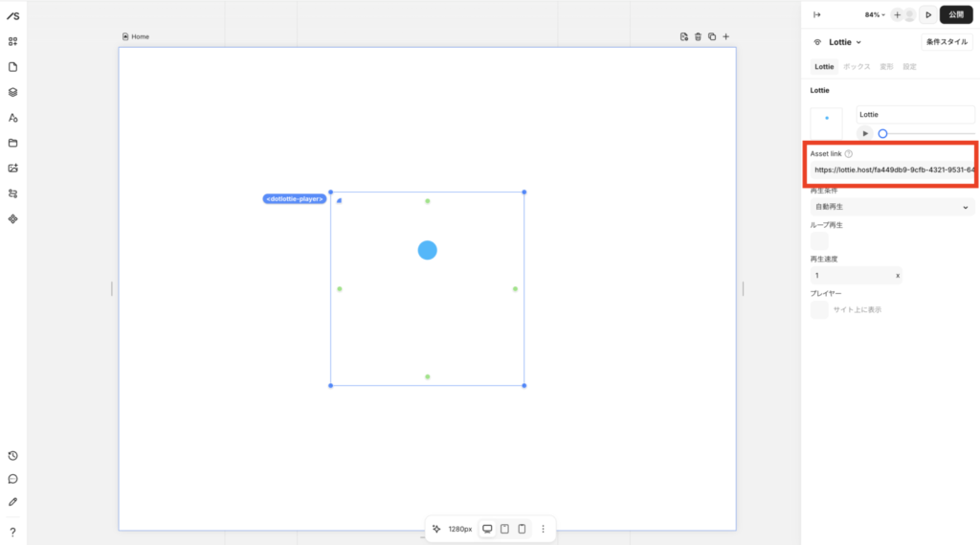The height and width of the screenshot is (545, 980).
Task: Toggle the ループ再生 checkbox
Action: [819, 241]
